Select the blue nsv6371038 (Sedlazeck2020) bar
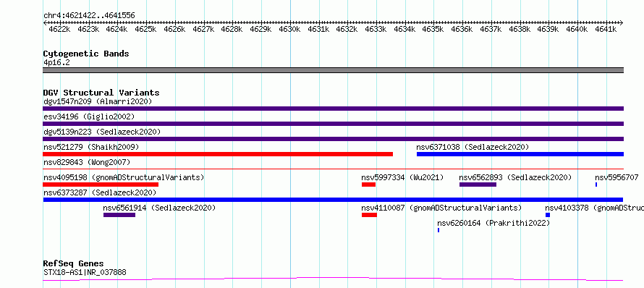Image resolution: width=644 pixels, height=288 pixels. pos(520,154)
